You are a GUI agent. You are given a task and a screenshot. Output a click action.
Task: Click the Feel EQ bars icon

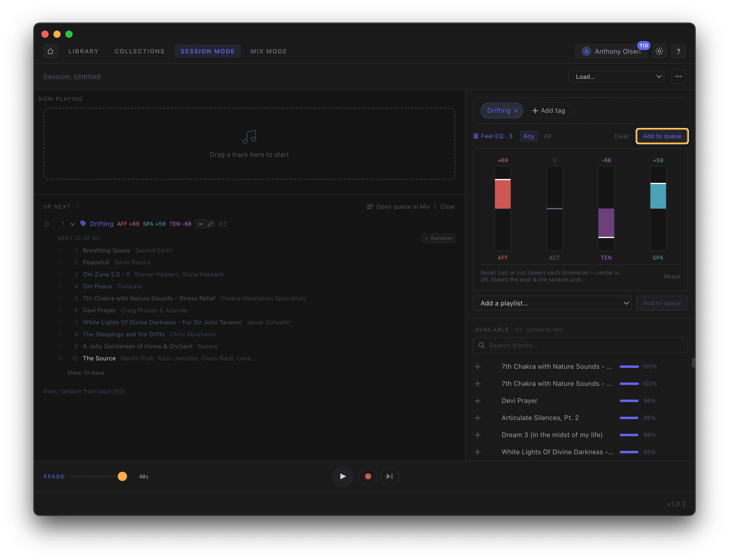[x=475, y=136]
